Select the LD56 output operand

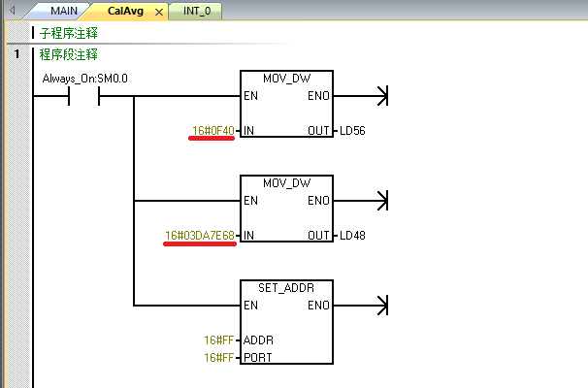coord(352,130)
